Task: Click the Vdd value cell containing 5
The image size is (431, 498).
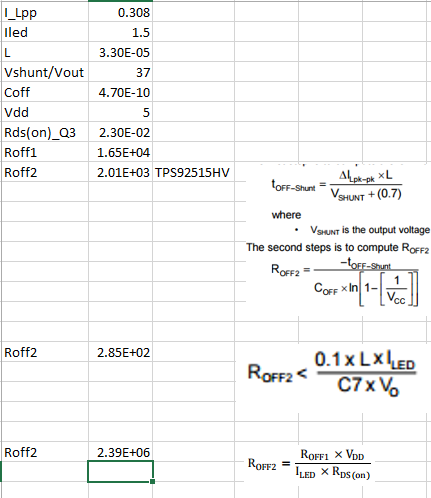Action: (x=121, y=112)
